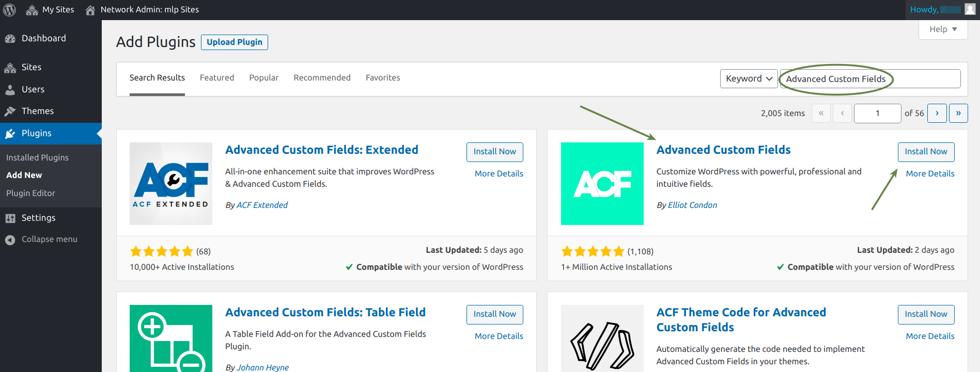
Task: Switch to the Popular tab
Action: tap(264, 78)
